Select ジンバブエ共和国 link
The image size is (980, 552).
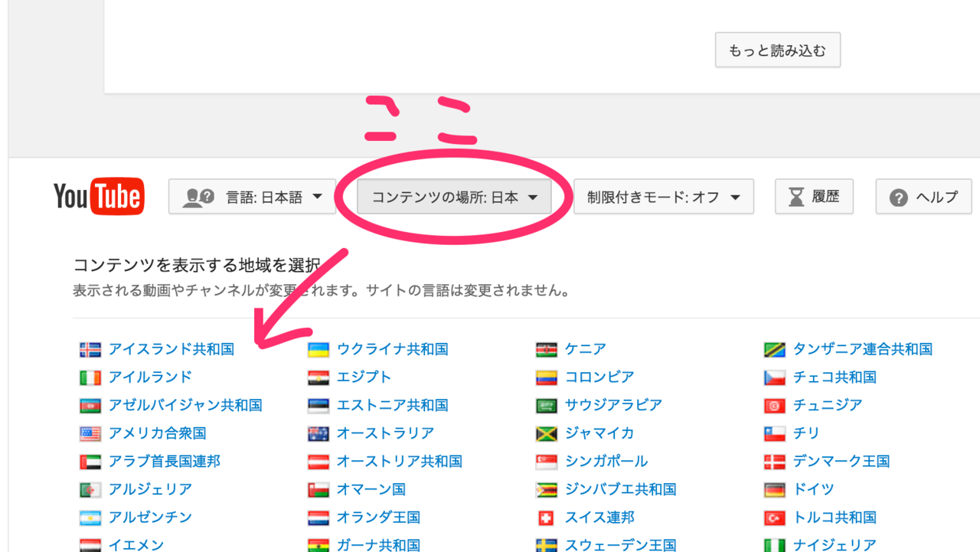(621, 489)
